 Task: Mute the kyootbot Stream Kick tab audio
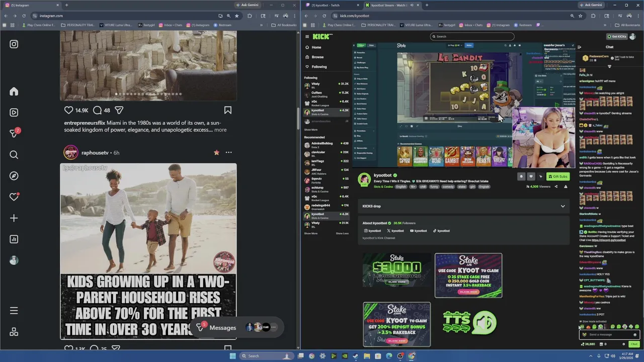click(x=412, y=5)
